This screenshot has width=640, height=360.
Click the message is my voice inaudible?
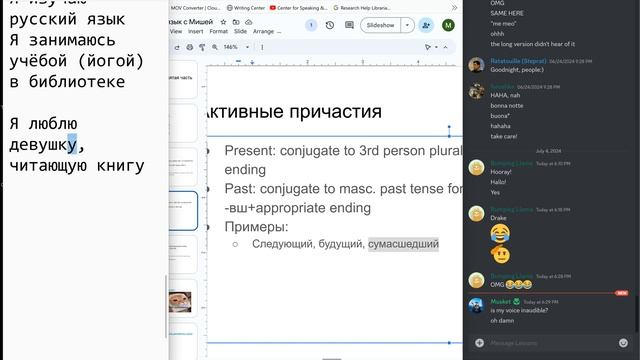tap(519, 310)
